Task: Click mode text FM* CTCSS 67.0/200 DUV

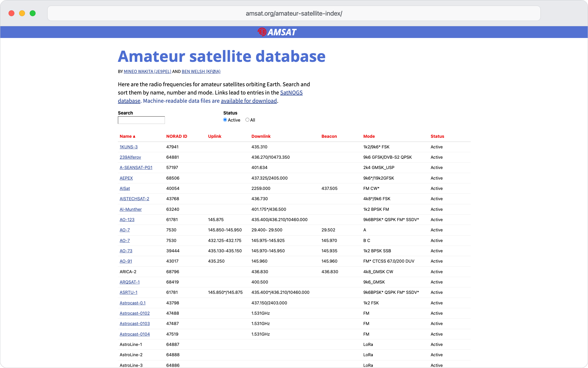Action: click(389, 261)
